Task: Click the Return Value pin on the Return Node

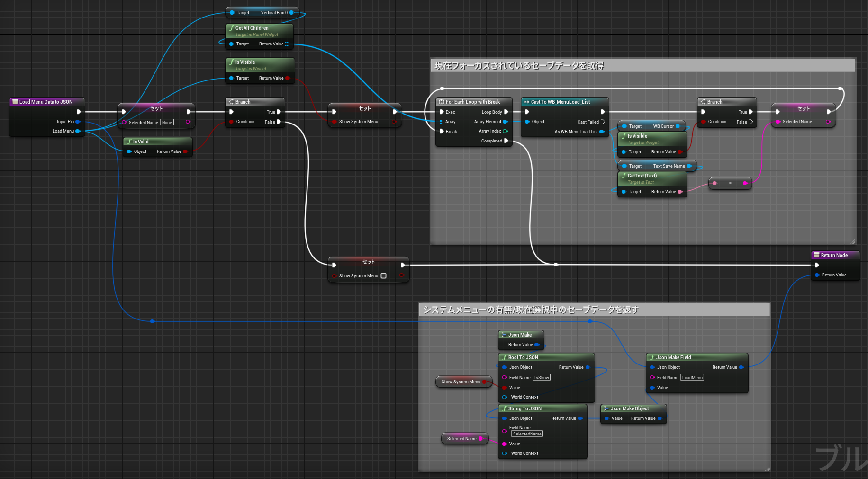Action: tap(817, 275)
